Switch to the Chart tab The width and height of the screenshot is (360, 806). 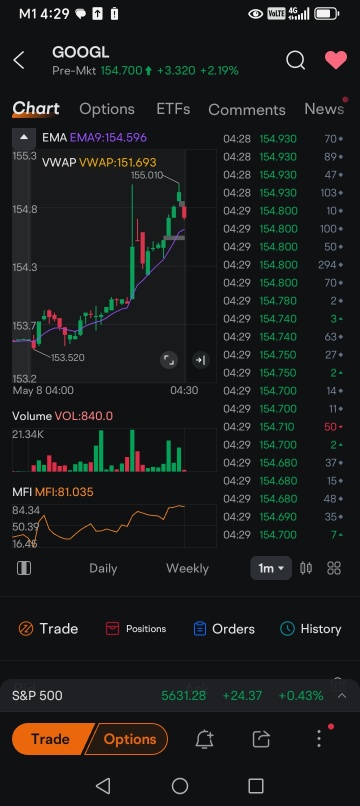point(36,109)
